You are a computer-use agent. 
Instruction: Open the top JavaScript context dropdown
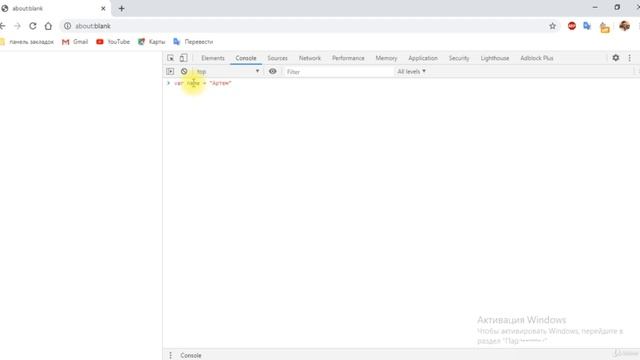pyautogui.click(x=228, y=71)
